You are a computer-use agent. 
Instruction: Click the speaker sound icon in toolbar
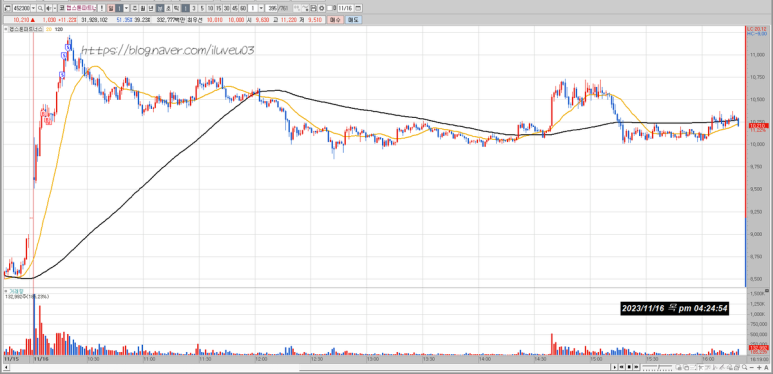coord(48,8)
